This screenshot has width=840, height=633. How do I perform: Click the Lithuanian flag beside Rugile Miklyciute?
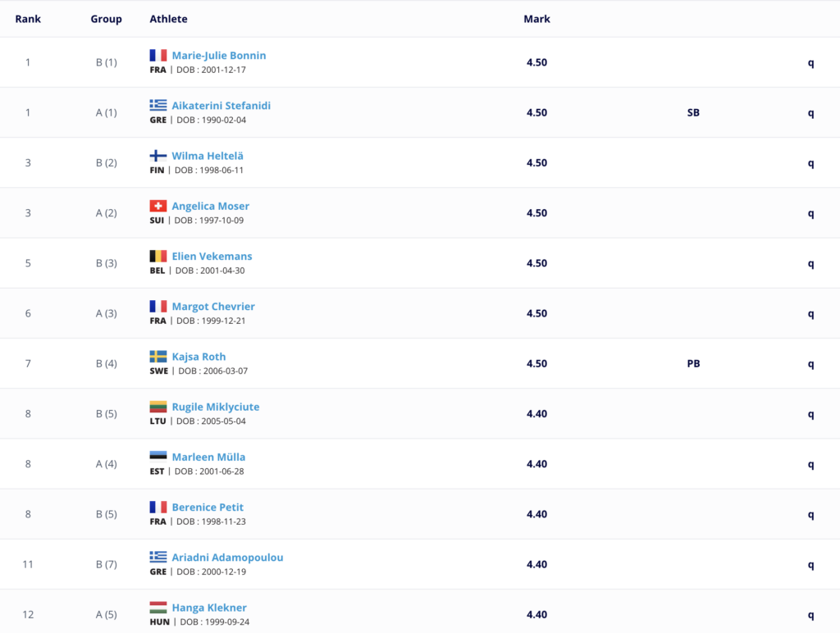(x=158, y=407)
